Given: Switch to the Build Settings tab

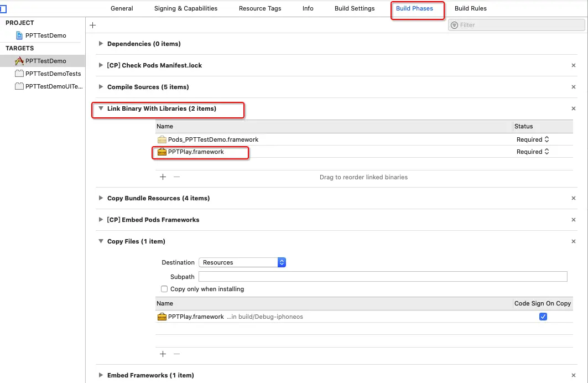Looking at the screenshot, I should 355,8.
